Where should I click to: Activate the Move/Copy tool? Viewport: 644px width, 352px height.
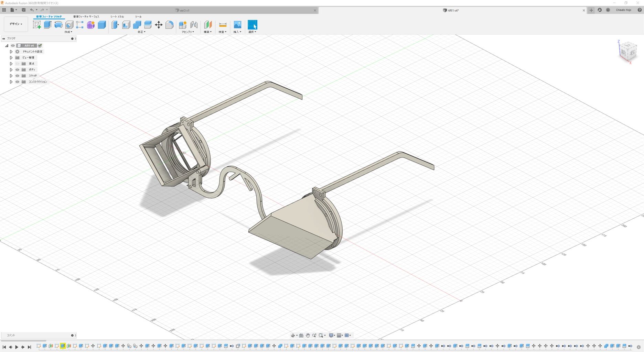pos(159,25)
